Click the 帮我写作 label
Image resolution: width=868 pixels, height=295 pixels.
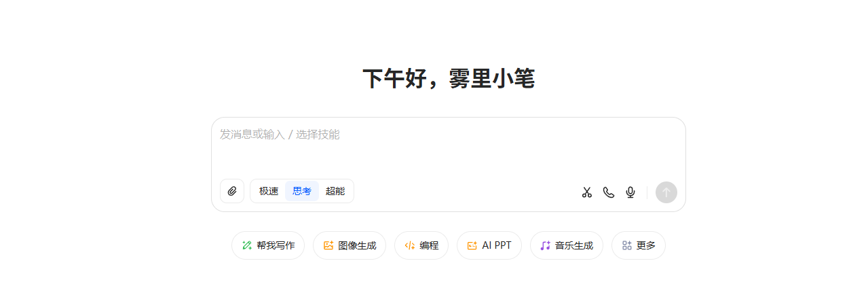[x=276, y=245]
